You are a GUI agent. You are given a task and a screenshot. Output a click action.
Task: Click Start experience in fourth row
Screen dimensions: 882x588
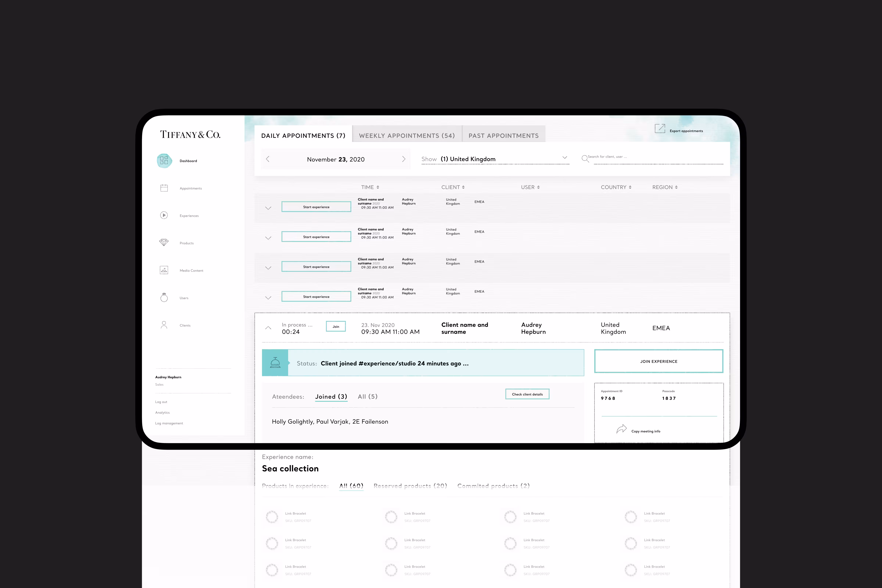[x=316, y=296]
